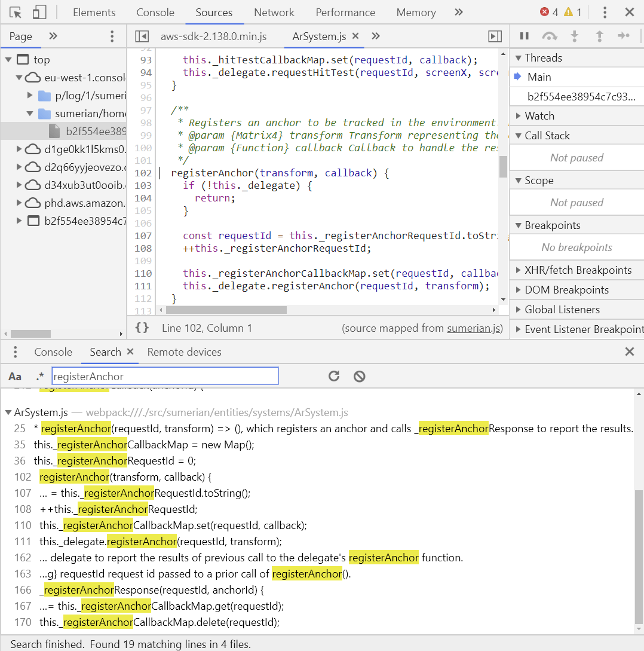Pretty-print the source with curly braces icon
The height and width of the screenshot is (651, 644).
click(142, 328)
